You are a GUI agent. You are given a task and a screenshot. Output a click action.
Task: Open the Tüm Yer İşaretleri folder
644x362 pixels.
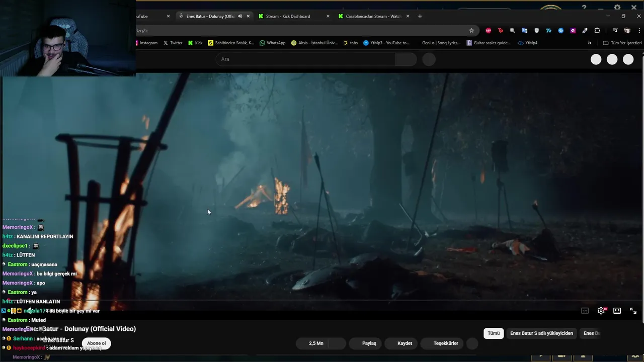[622, 43]
